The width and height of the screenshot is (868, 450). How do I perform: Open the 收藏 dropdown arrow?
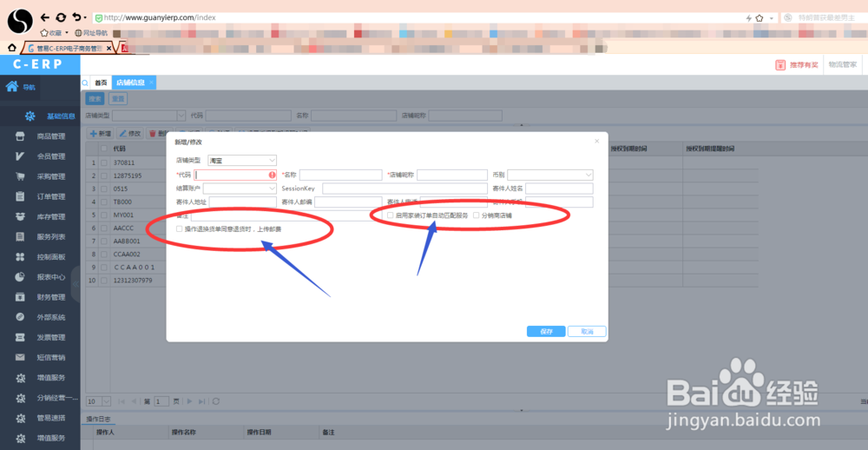(67, 33)
